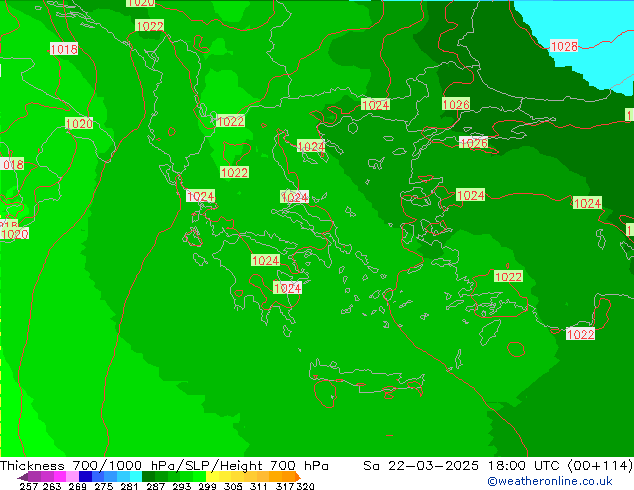Click the legend value 293
The image size is (634, 490).
click(x=182, y=486)
